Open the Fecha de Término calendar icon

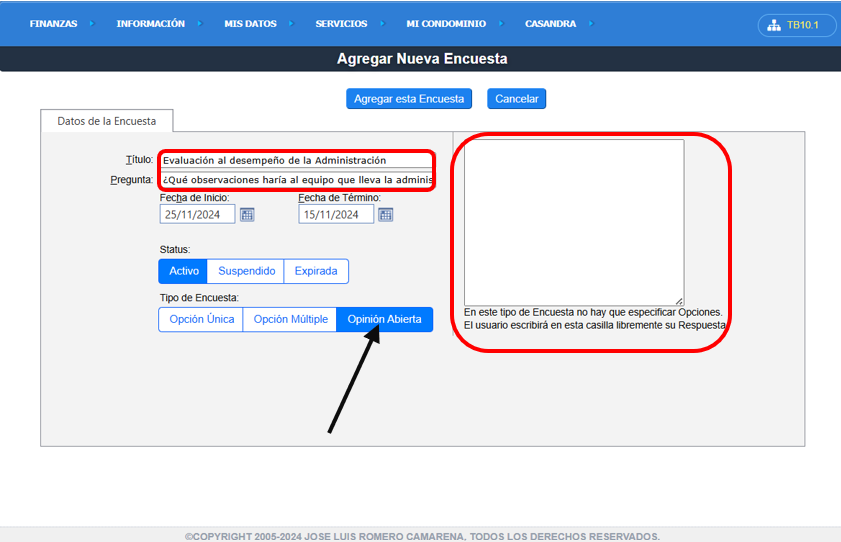pyautogui.click(x=386, y=215)
